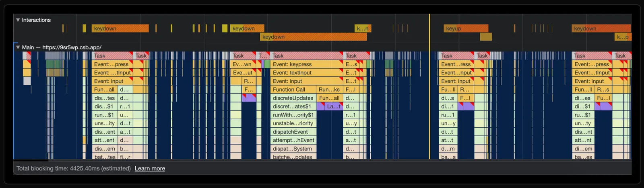Select the uns...ity flame block
644x188 pixels.
point(105,123)
